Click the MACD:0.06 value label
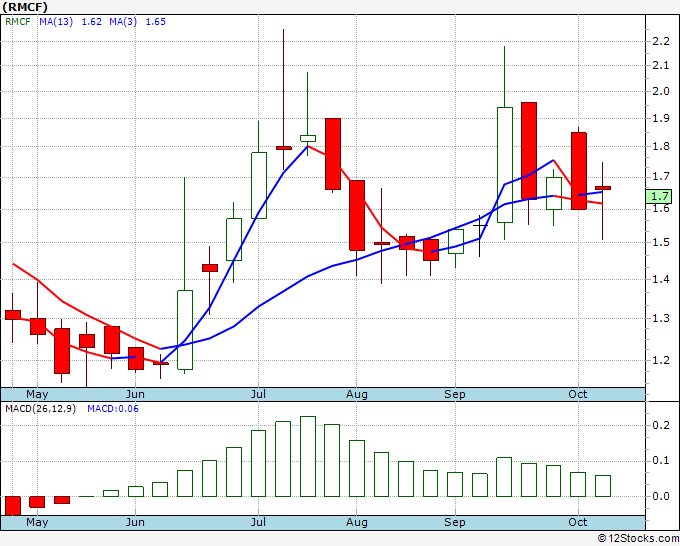This screenshot has width=680, height=546. click(x=113, y=409)
